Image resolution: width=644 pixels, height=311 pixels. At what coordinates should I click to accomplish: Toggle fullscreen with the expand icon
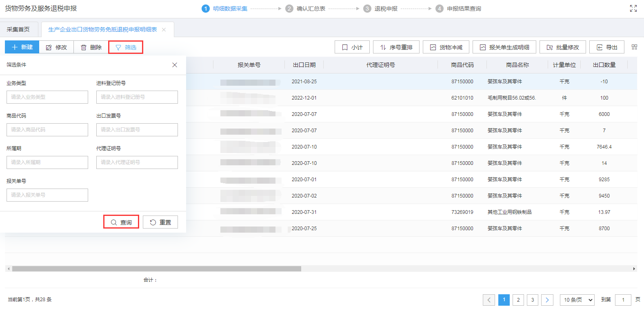[633, 9]
